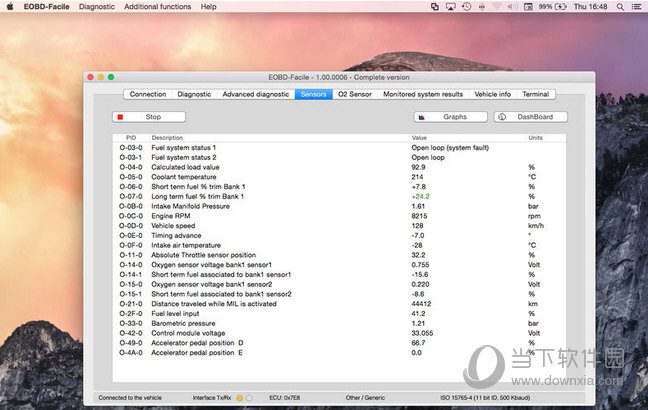This screenshot has height=410, width=648.
Task: Click the green +24.2 value
Action: pyautogui.click(x=420, y=196)
